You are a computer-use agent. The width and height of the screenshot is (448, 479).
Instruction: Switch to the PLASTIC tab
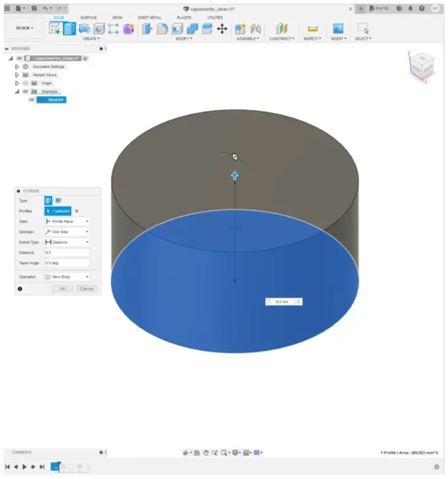pos(184,18)
